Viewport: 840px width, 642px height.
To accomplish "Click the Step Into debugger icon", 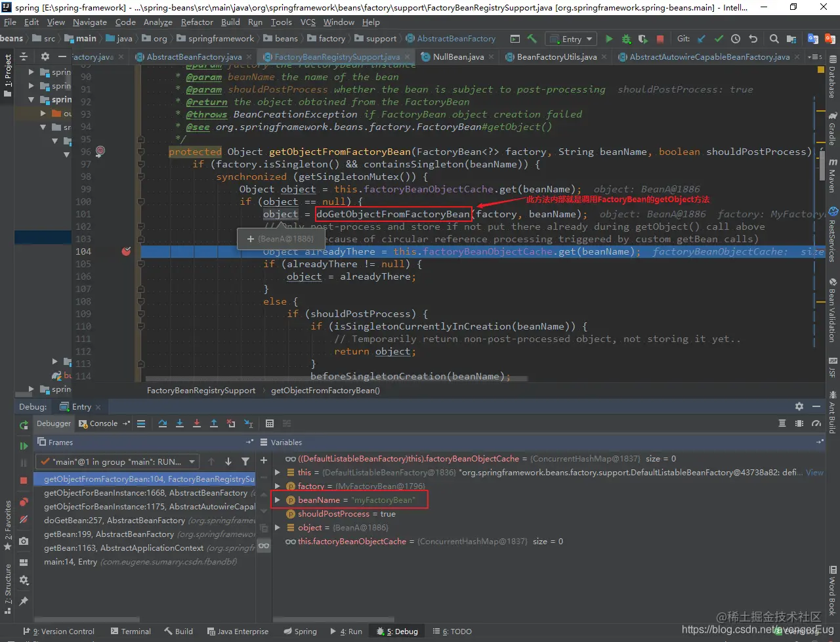I will click(x=180, y=423).
